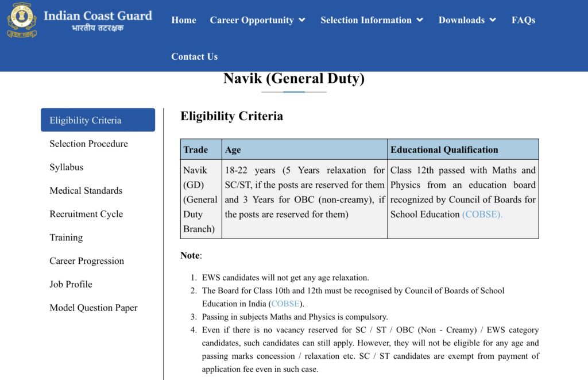Select the Eligibility Criteria sidebar tab
Screen dimensions: 588x380
98,120
